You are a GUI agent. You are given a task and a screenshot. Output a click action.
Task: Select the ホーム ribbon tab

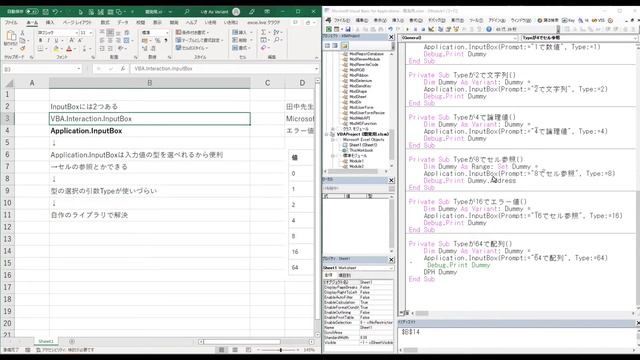pos(32,22)
